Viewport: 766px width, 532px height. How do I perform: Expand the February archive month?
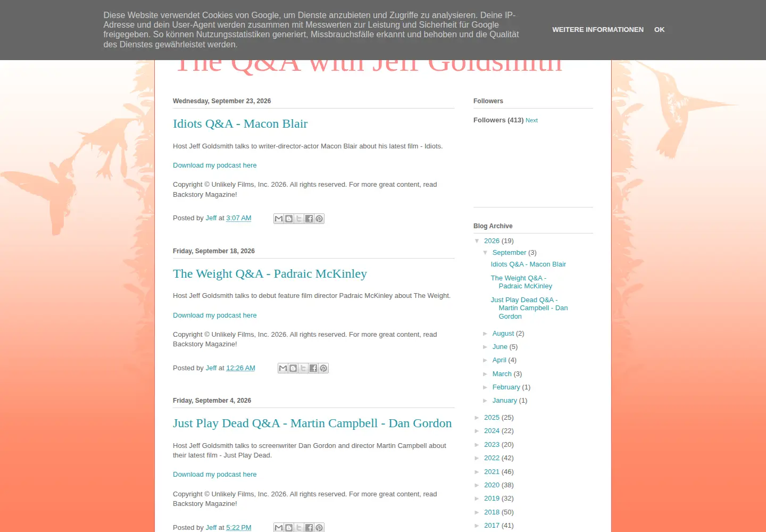click(486, 387)
